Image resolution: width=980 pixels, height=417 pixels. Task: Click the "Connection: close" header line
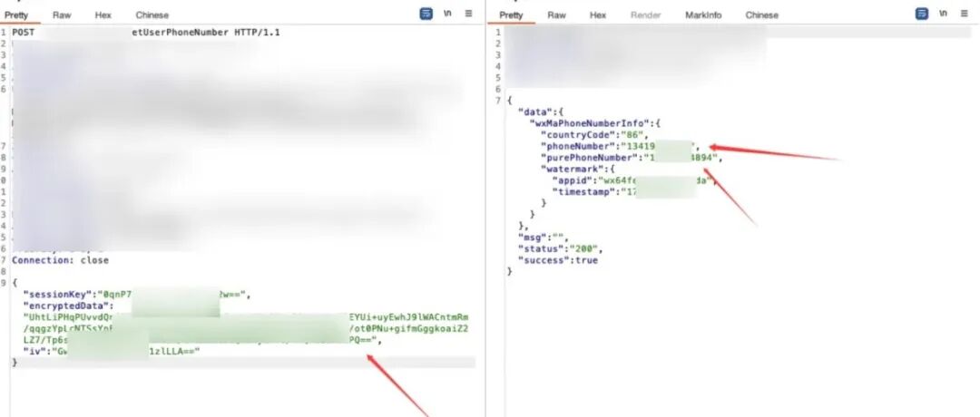pyautogui.click(x=60, y=260)
